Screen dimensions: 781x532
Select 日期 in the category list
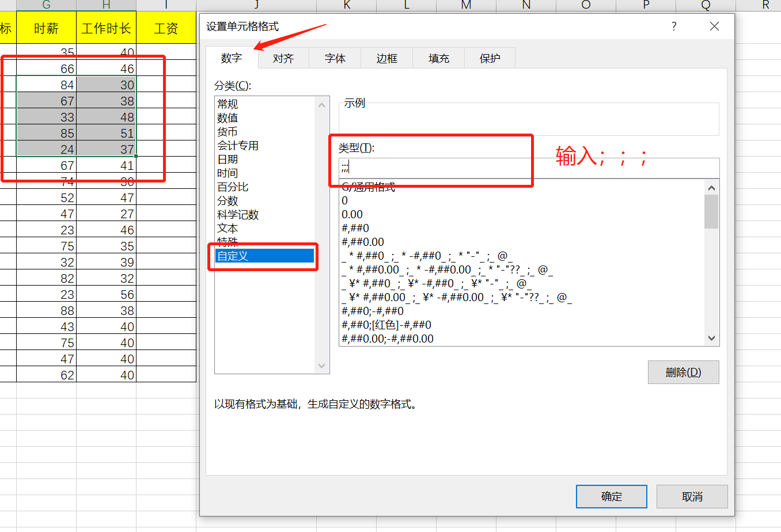coord(228,159)
